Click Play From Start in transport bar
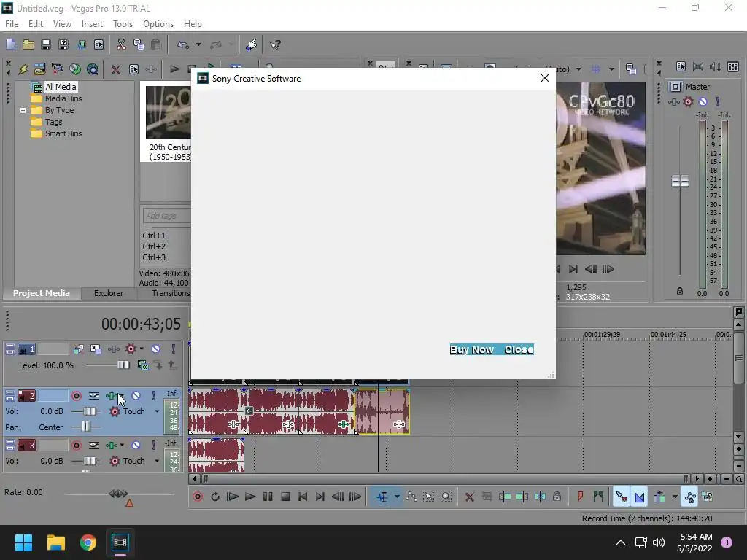Screen dimensions: 747x560 [x=233, y=497]
